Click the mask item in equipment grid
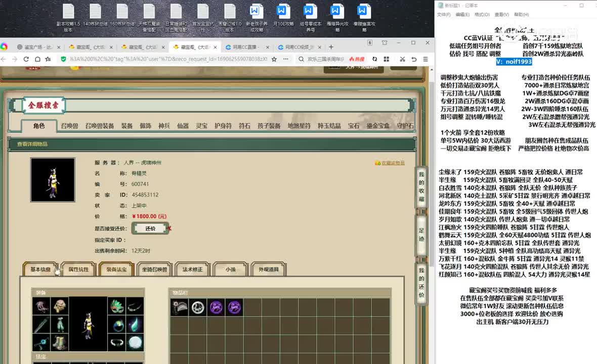The width and height of the screenshot is (597, 364). [117, 306]
